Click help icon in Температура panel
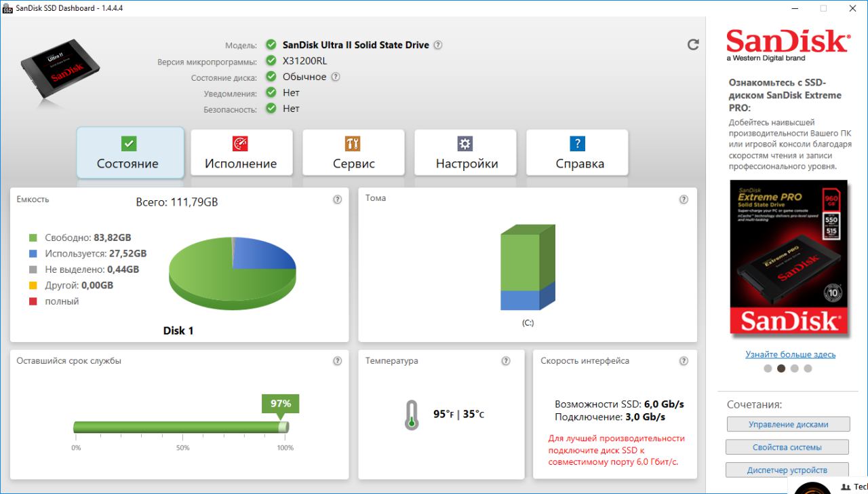The width and height of the screenshot is (868, 494). click(505, 361)
